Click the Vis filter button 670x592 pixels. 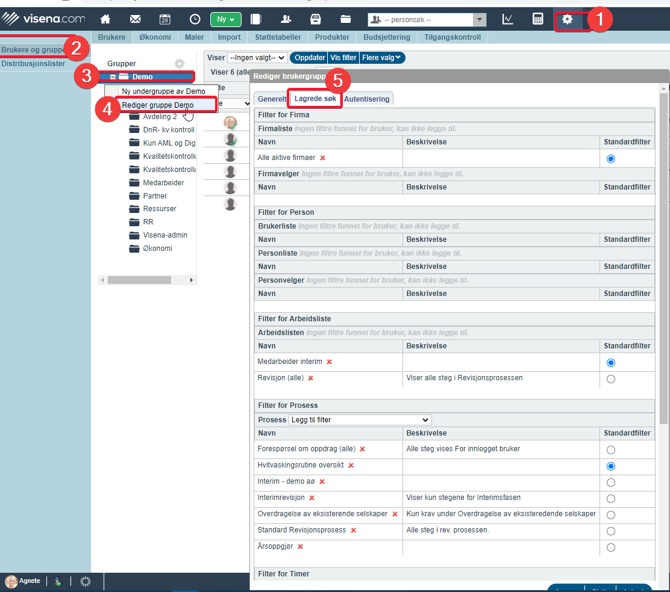343,58
